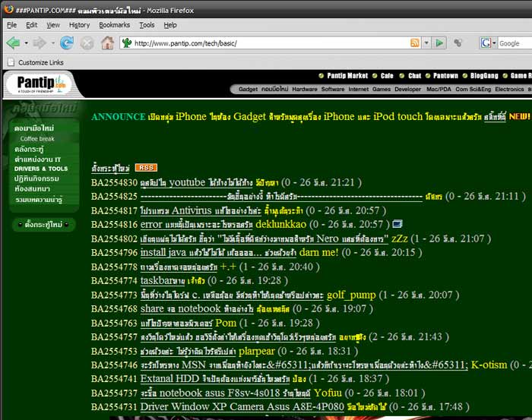Open thread BA2554731 Driver Window XP Camera
Viewport: 532px width, 420px height.
[242, 406]
